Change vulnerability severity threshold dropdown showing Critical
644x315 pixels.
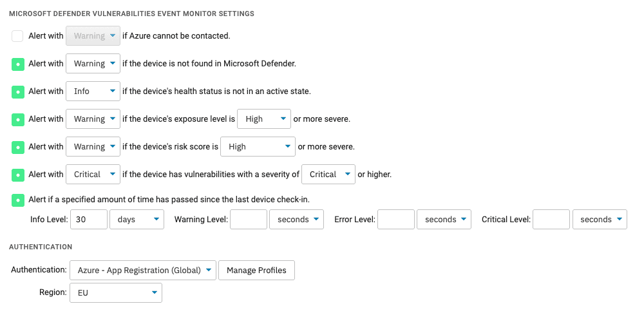[x=328, y=175]
